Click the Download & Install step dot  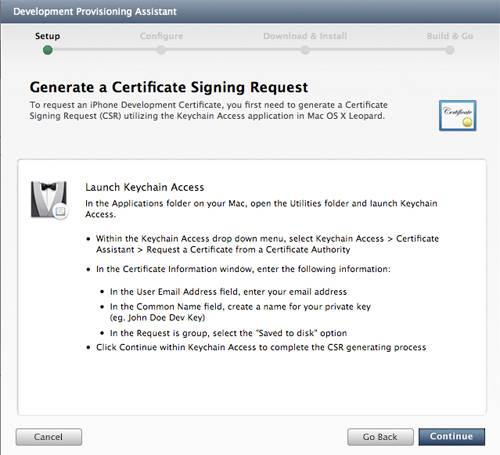coord(305,50)
